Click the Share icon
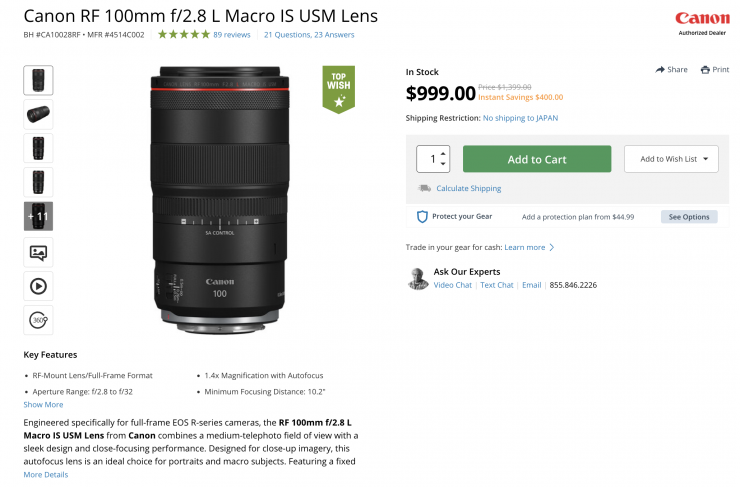740x487 pixels. click(660, 70)
